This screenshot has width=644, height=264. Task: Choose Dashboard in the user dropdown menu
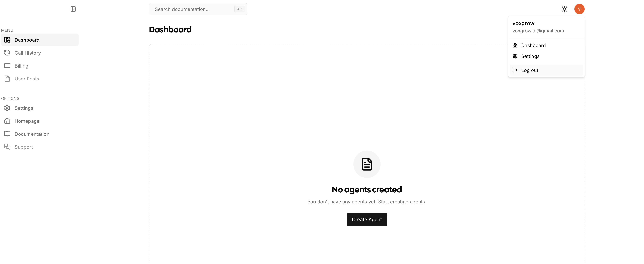pos(546,45)
